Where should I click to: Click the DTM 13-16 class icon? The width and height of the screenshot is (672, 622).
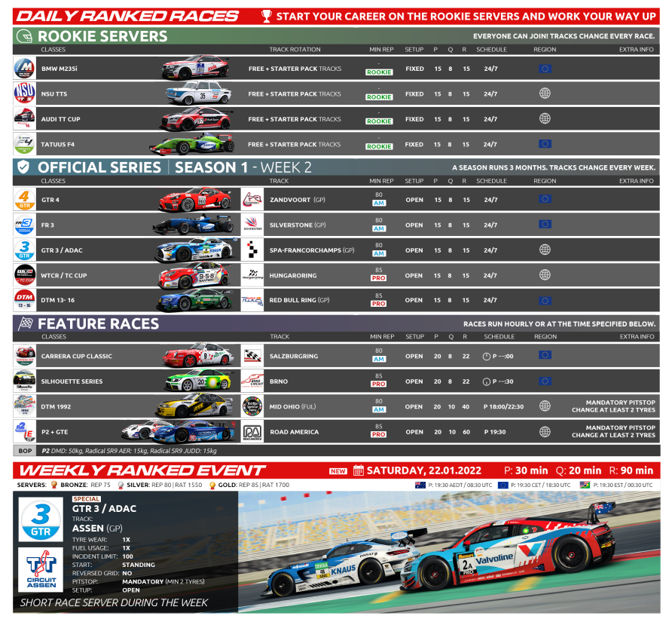[x=25, y=300]
